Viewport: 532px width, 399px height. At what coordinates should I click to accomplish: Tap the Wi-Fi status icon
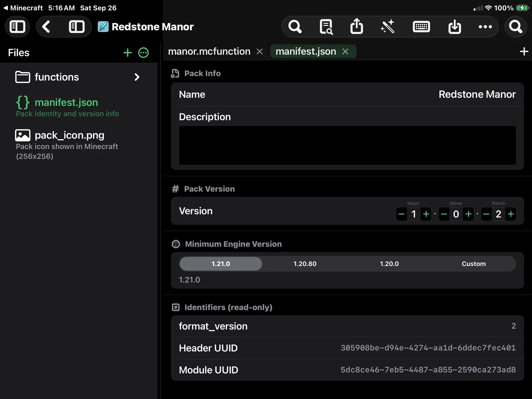(x=488, y=8)
